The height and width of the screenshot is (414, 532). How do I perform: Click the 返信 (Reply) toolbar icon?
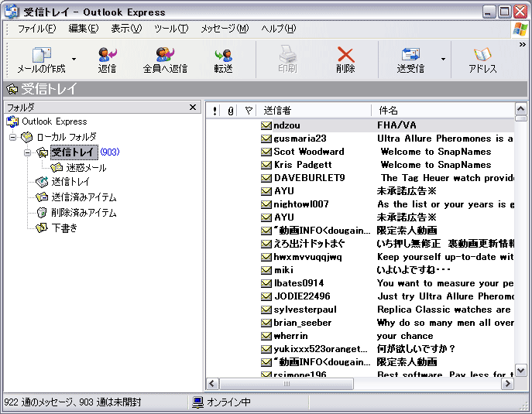tap(107, 54)
